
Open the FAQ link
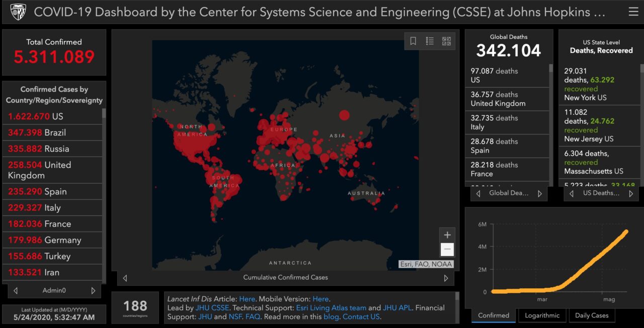(x=253, y=317)
